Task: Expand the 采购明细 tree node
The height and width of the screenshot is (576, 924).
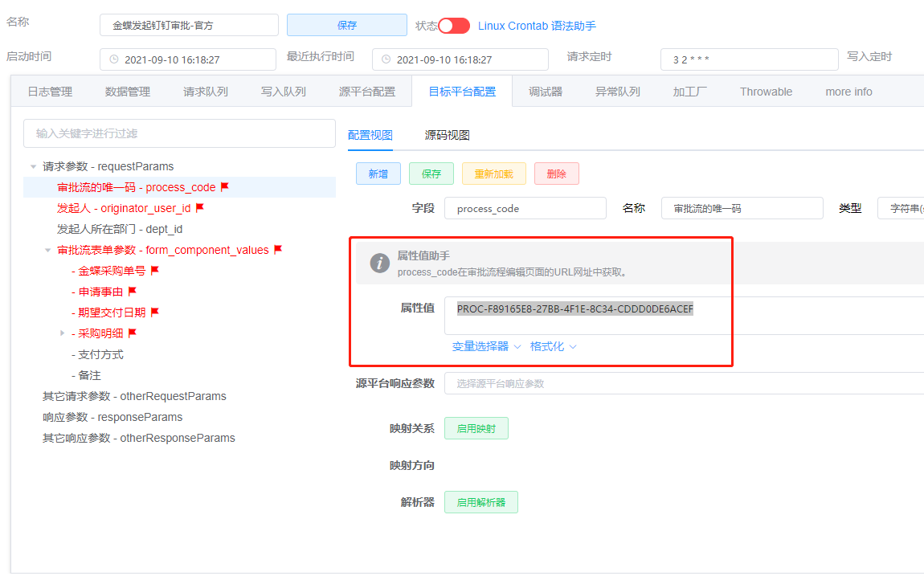Action: (63, 333)
